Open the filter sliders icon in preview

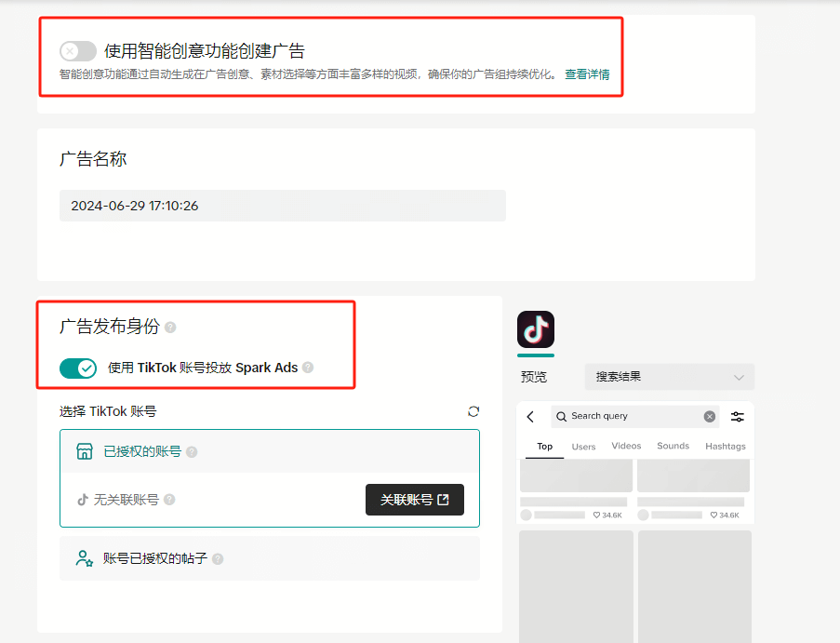738,416
